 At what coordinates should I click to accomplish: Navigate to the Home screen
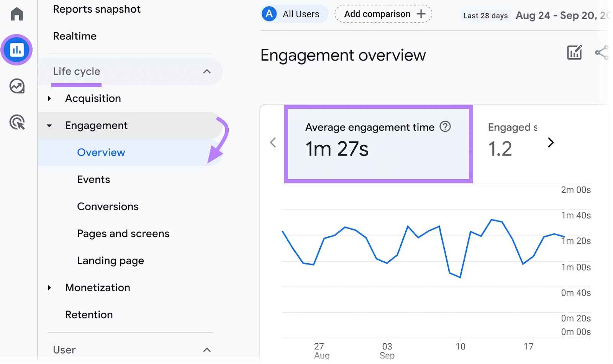pos(16,14)
